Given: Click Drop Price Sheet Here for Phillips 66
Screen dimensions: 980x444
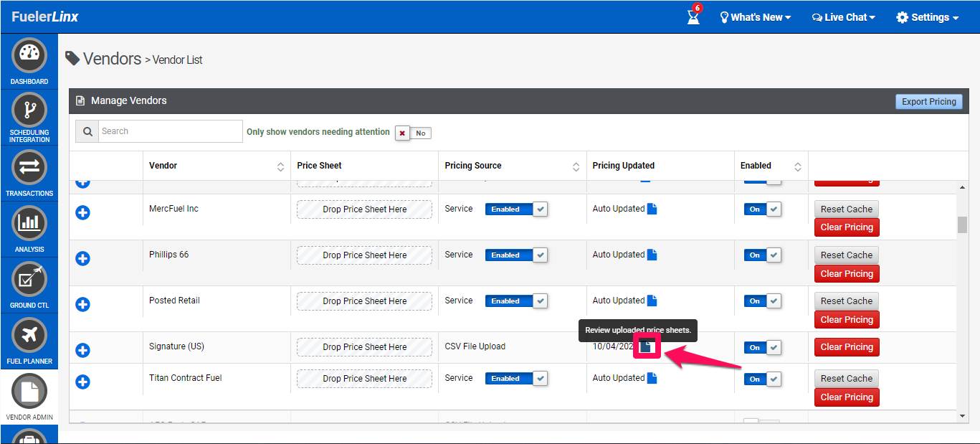Looking at the screenshot, I should 364,255.
